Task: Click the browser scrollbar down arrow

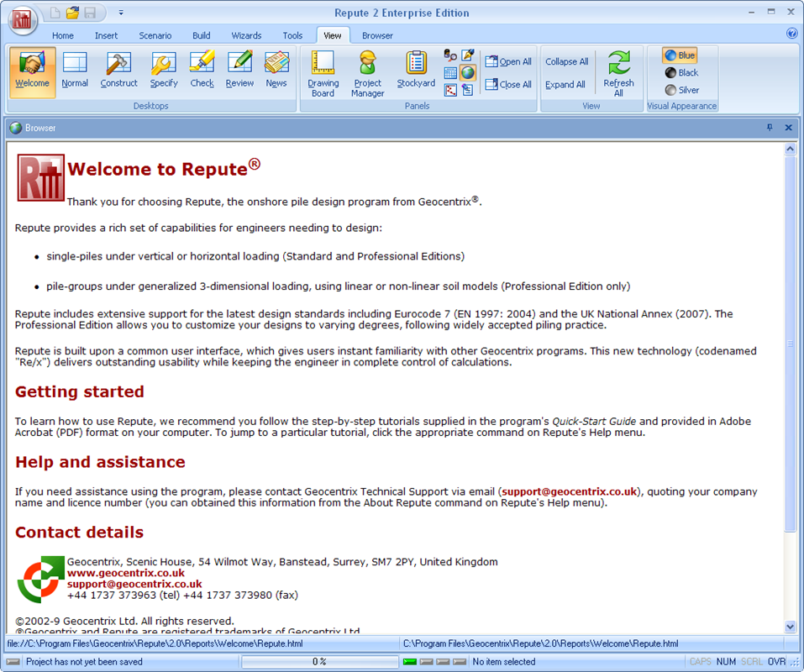Action: [790, 627]
